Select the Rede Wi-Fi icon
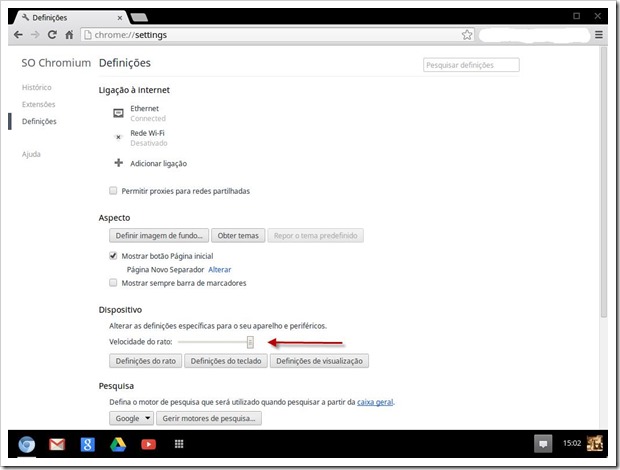This screenshot has width=620, height=470. point(118,137)
